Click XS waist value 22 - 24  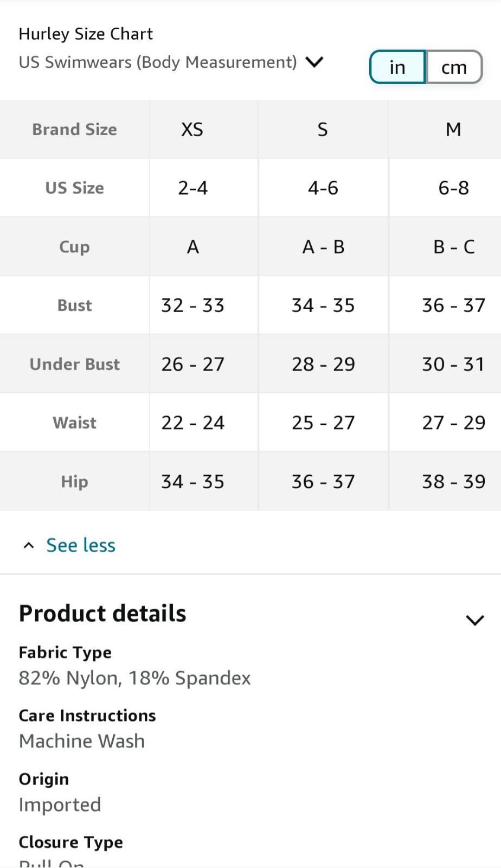point(192,423)
